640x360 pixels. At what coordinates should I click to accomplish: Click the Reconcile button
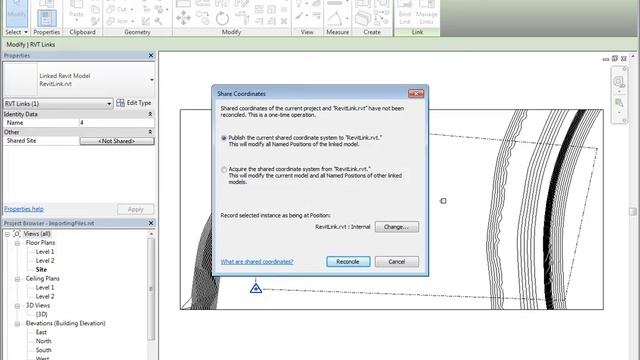coord(348,262)
